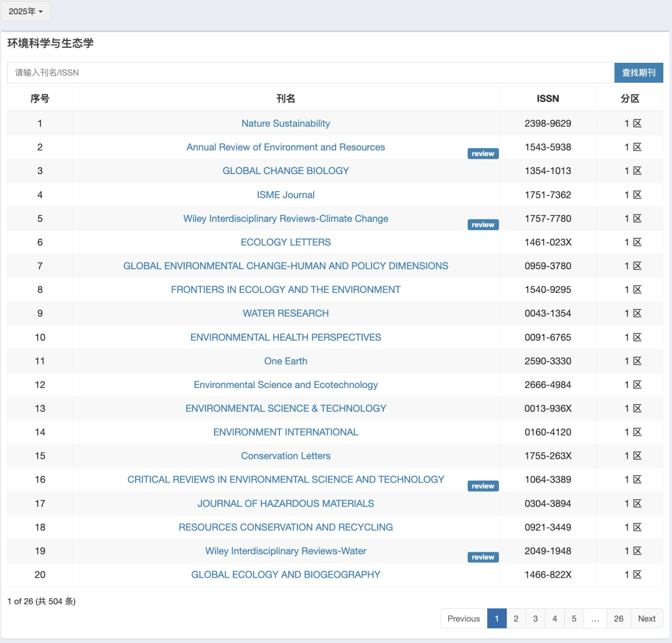Open the 2025年 year dropdown
Image resolution: width=672 pixels, height=643 pixels.
point(26,12)
